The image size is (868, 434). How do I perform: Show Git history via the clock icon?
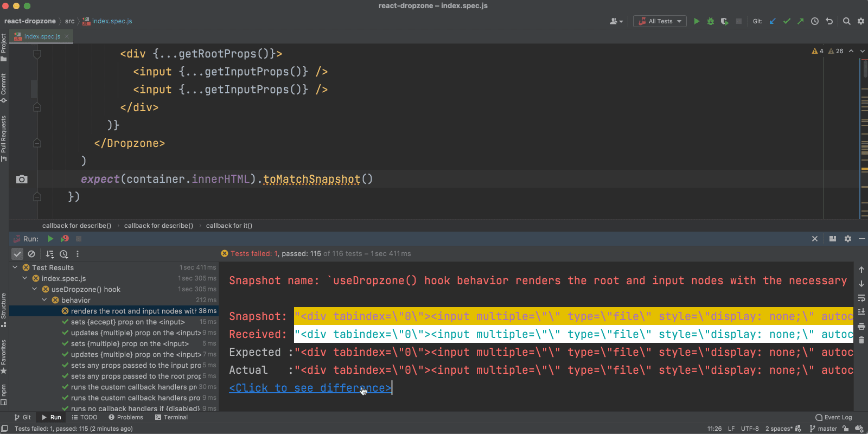[x=815, y=21]
